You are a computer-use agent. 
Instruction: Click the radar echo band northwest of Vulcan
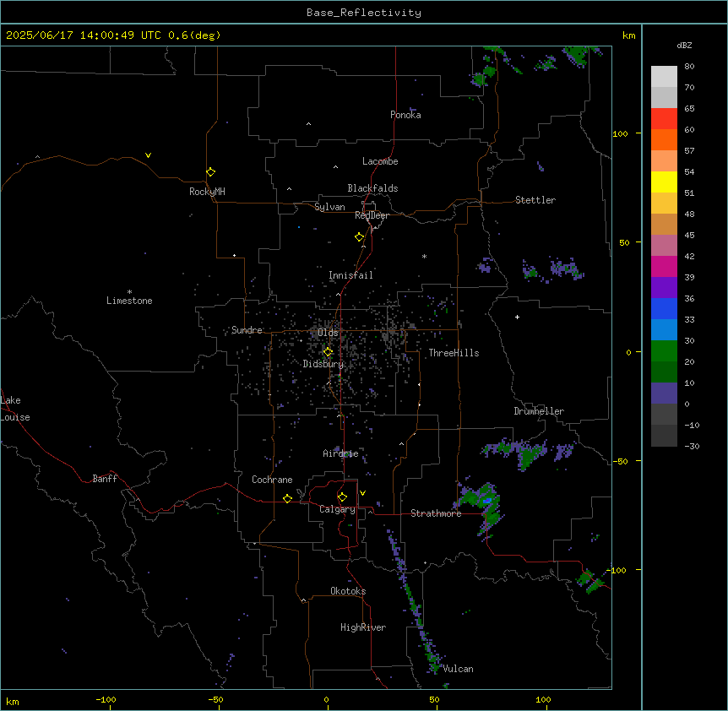[x=414, y=603]
